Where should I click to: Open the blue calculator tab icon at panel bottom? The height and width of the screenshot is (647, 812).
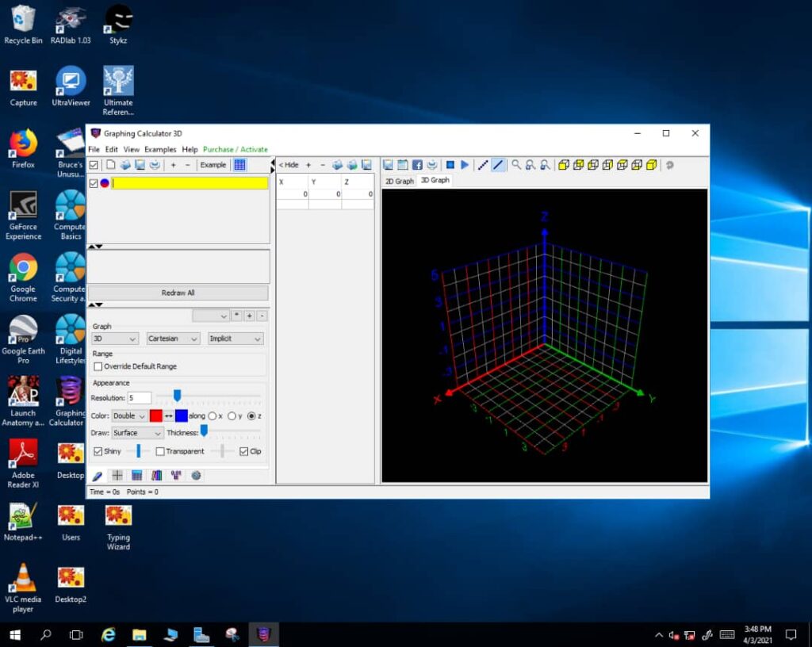pyautogui.click(x=136, y=476)
